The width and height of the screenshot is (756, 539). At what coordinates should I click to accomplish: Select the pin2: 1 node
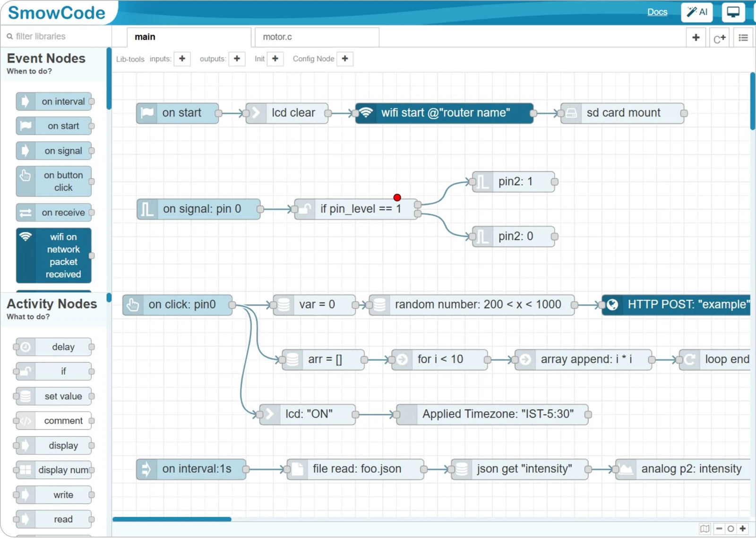(514, 181)
